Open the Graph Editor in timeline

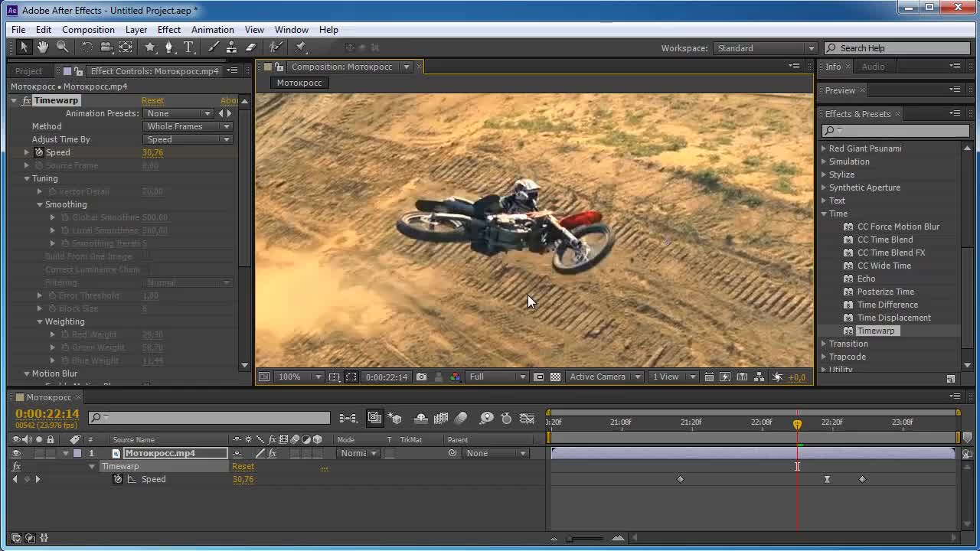(x=527, y=418)
